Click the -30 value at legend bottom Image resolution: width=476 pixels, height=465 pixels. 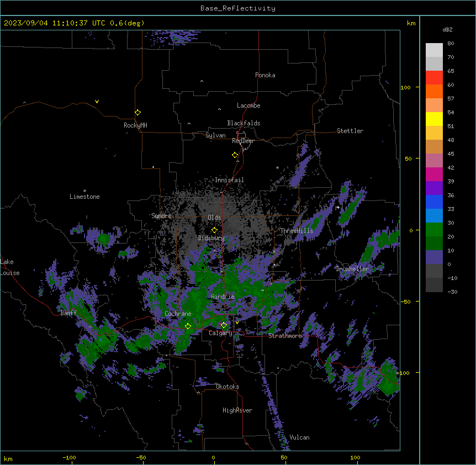pos(452,292)
